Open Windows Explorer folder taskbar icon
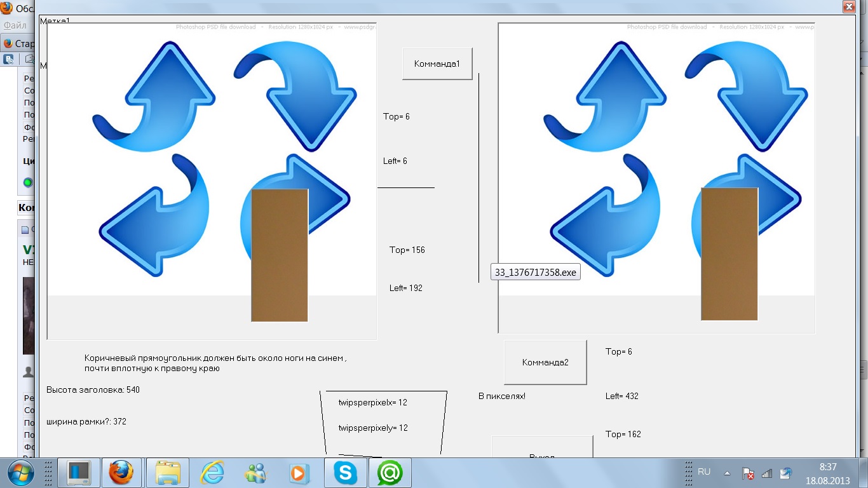The height and width of the screenshot is (488, 868). click(x=168, y=473)
